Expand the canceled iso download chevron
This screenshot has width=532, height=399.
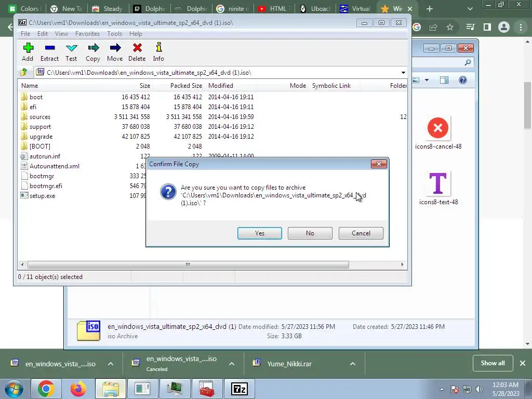point(232,364)
